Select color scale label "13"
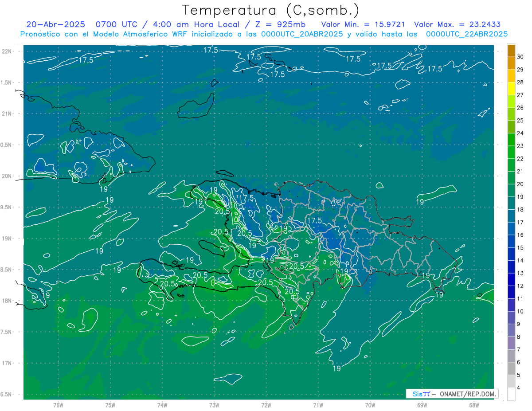This screenshot has width=532, height=411. click(520, 273)
